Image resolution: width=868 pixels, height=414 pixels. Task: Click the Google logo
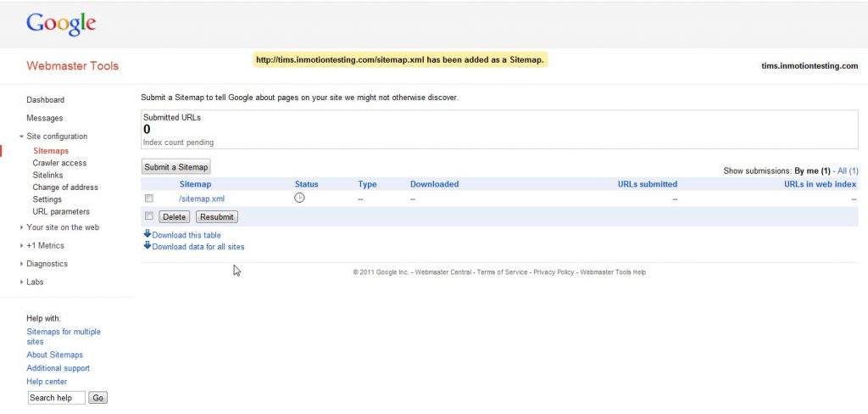pos(61,24)
